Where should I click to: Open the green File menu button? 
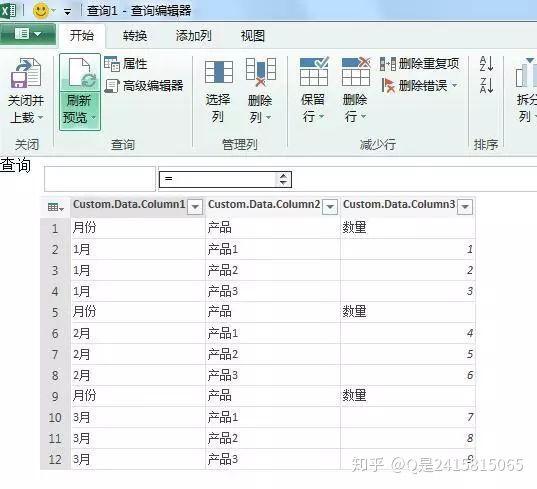[28, 34]
